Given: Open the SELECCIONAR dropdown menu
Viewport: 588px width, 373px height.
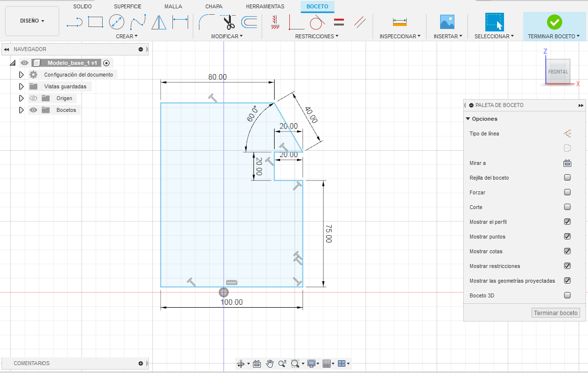Looking at the screenshot, I should [x=494, y=36].
